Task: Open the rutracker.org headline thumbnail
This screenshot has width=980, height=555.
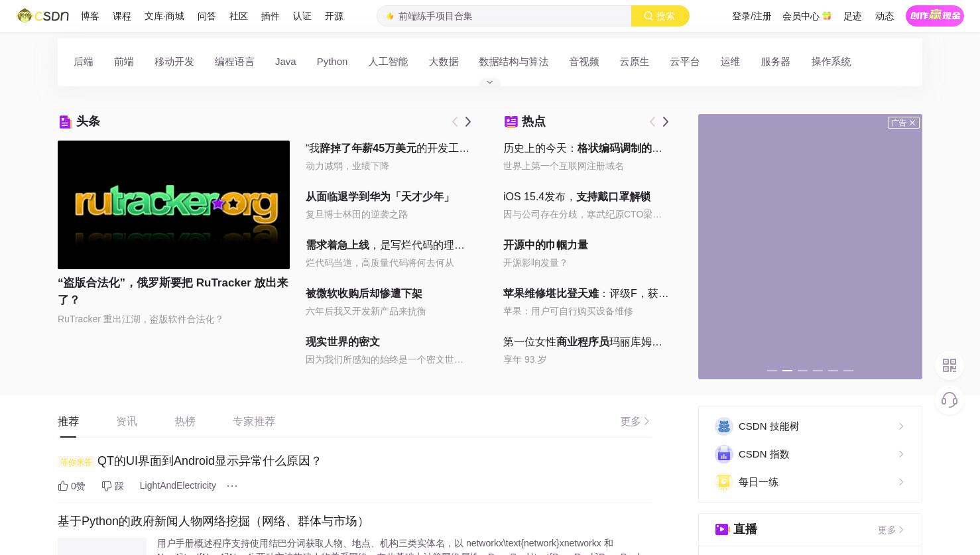Action: [174, 205]
